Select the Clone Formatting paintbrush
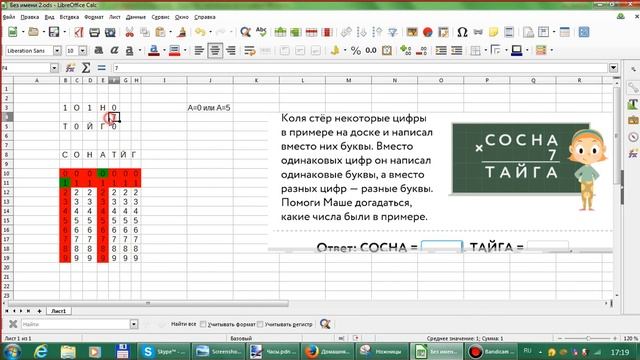 [x=182, y=32]
